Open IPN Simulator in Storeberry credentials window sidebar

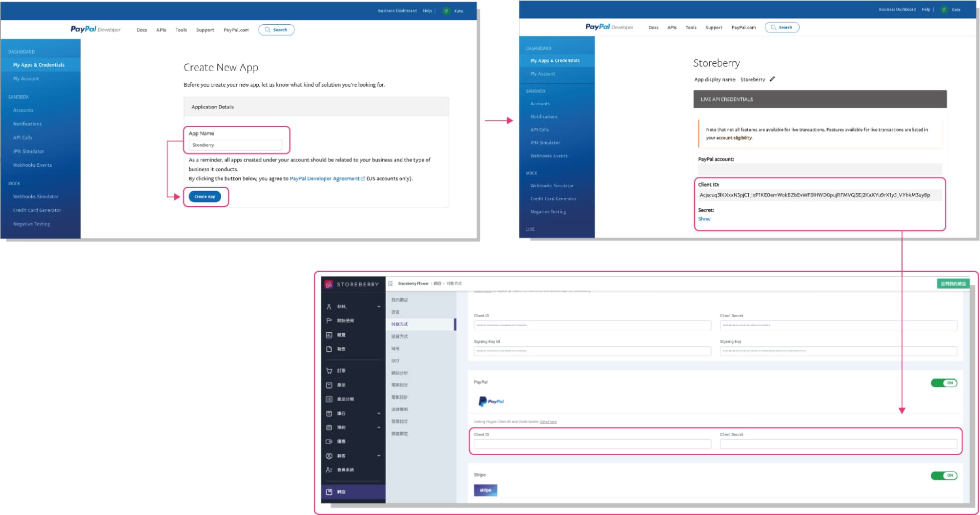click(545, 143)
